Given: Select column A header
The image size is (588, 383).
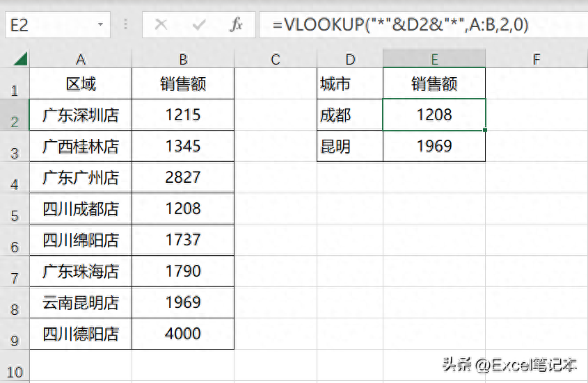Looking at the screenshot, I should point(81,59).
